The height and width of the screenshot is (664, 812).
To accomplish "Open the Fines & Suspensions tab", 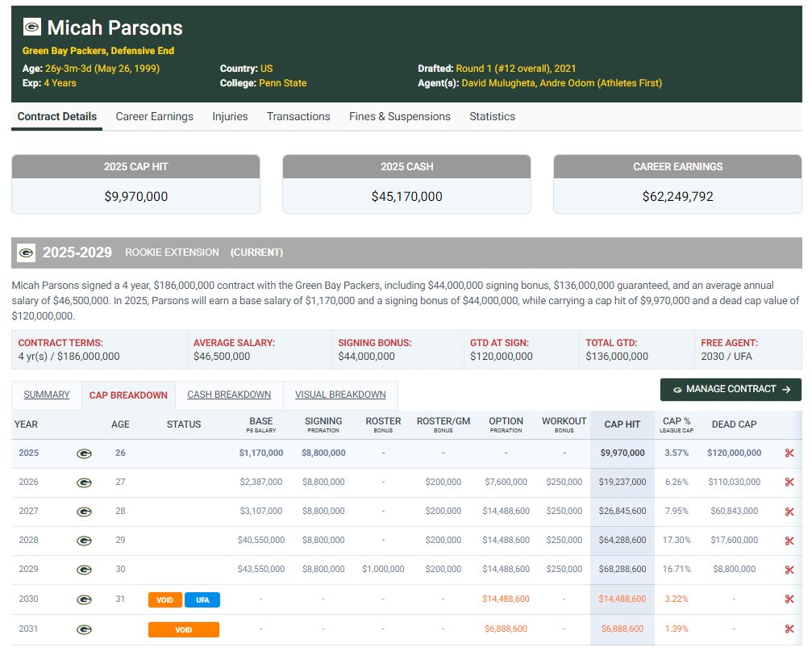I will [400, 116].
